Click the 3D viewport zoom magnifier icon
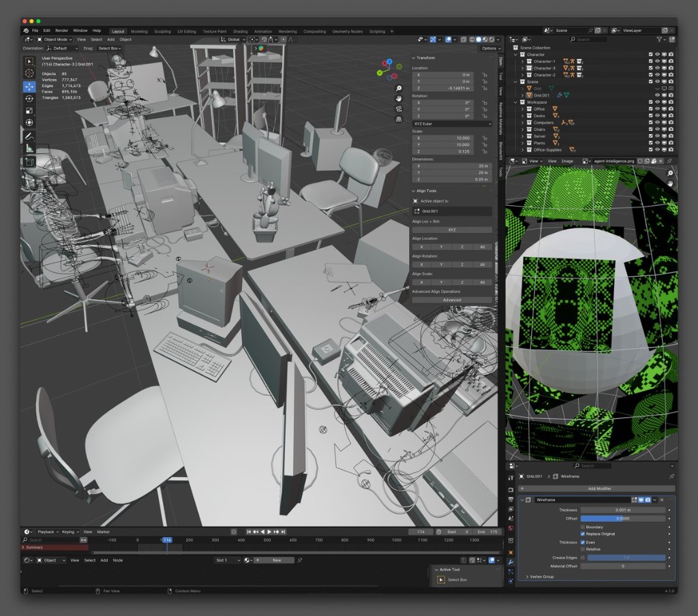698x616 pixels. coord(398,89)
